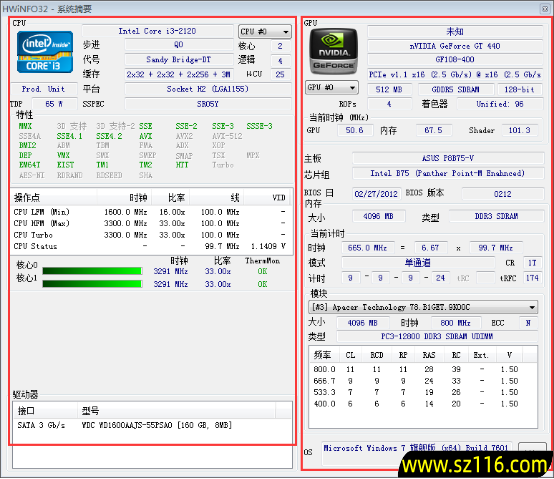This screenshot has width=554, height=479.
Task: Select the CPU HFM (Max) row
Action: 151,223
